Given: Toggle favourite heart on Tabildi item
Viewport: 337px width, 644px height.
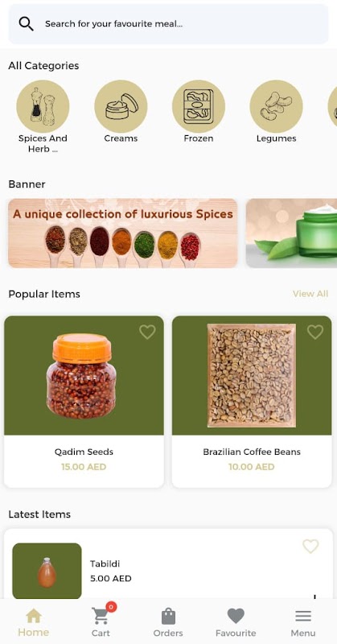Looking at the screenshot, I should coord(310,547).
